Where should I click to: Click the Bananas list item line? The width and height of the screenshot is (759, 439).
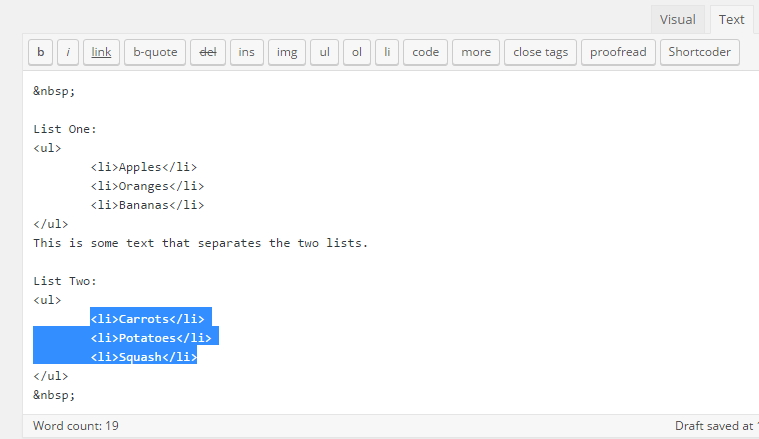pos(147,205)
